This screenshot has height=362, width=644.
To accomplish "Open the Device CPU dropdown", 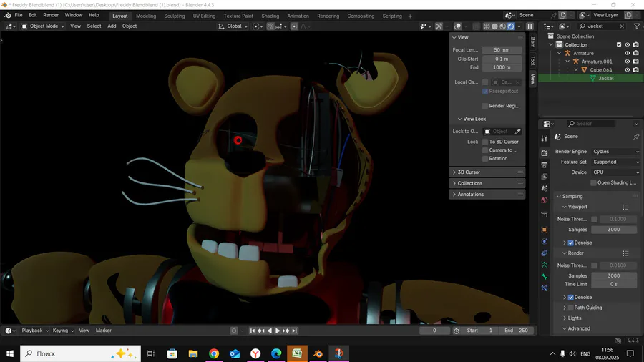I will tap(615, 172).
